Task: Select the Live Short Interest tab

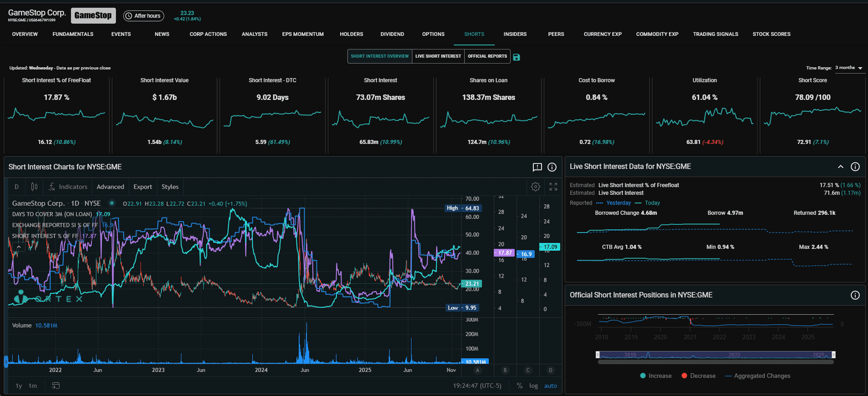Action: (x=438, y=56)
